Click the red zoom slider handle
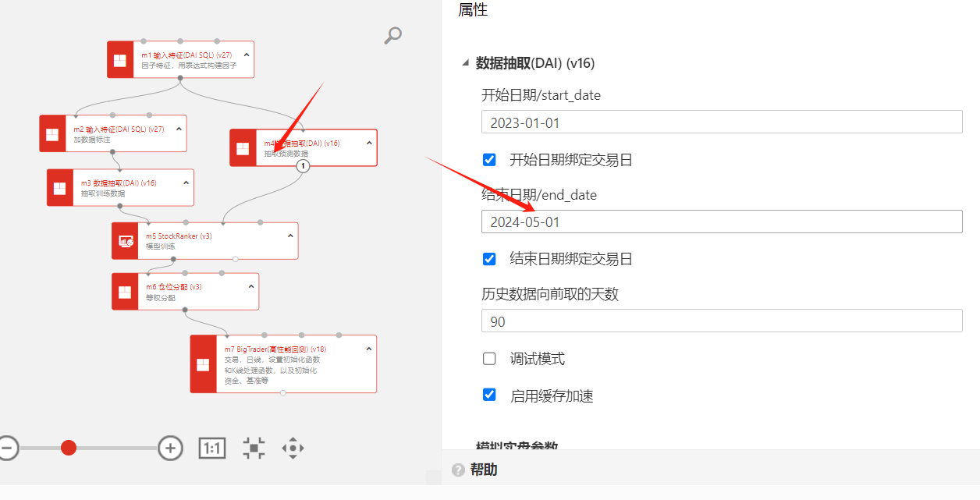980x500 pixels. coord(69,448)
